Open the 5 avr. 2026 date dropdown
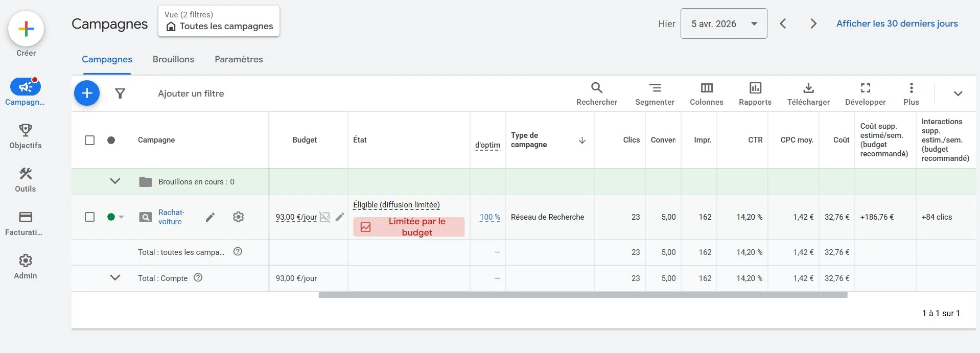The height and width of the screenshot is (353, 980). pos(724,23)
